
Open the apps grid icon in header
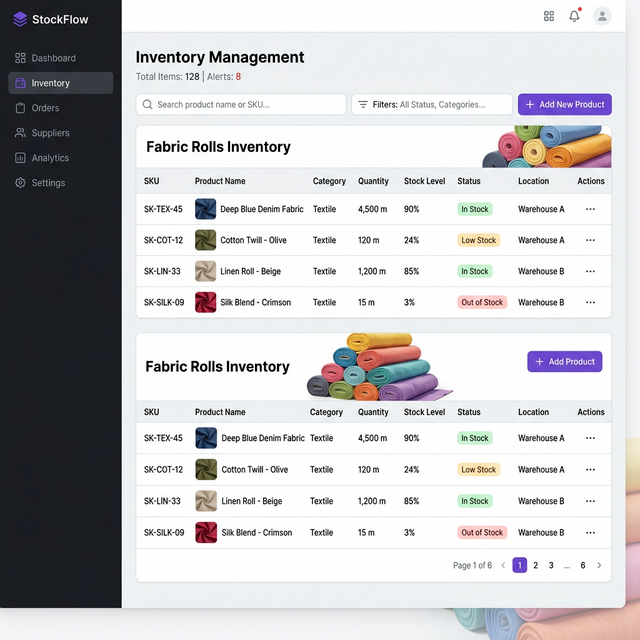549,16
